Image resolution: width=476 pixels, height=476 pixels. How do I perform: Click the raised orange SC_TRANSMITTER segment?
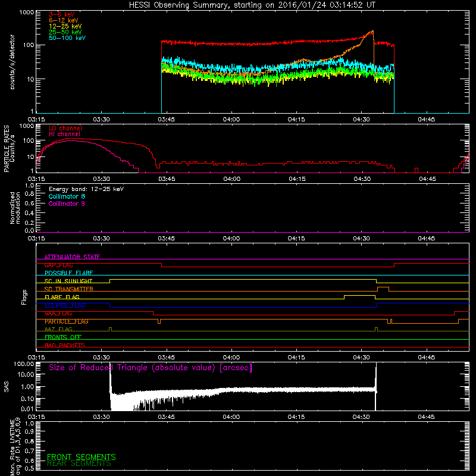click(x=383, y=287)
